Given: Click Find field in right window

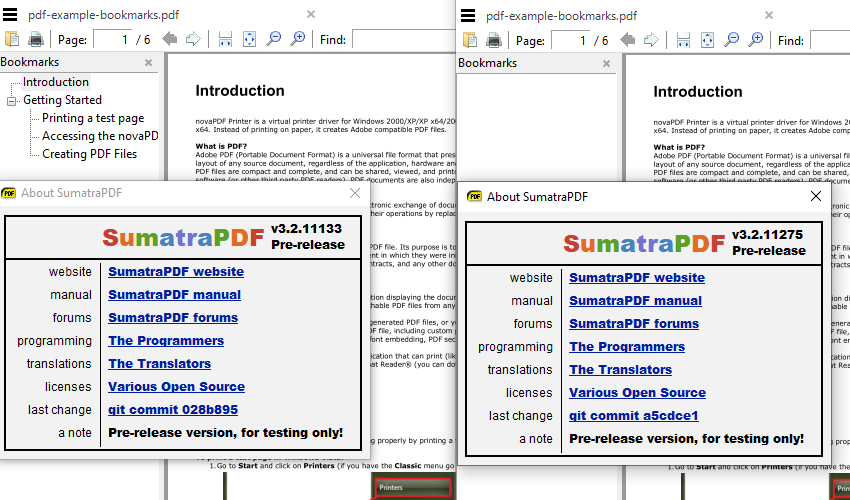Looking at the screenshot, I should (830, 41).
